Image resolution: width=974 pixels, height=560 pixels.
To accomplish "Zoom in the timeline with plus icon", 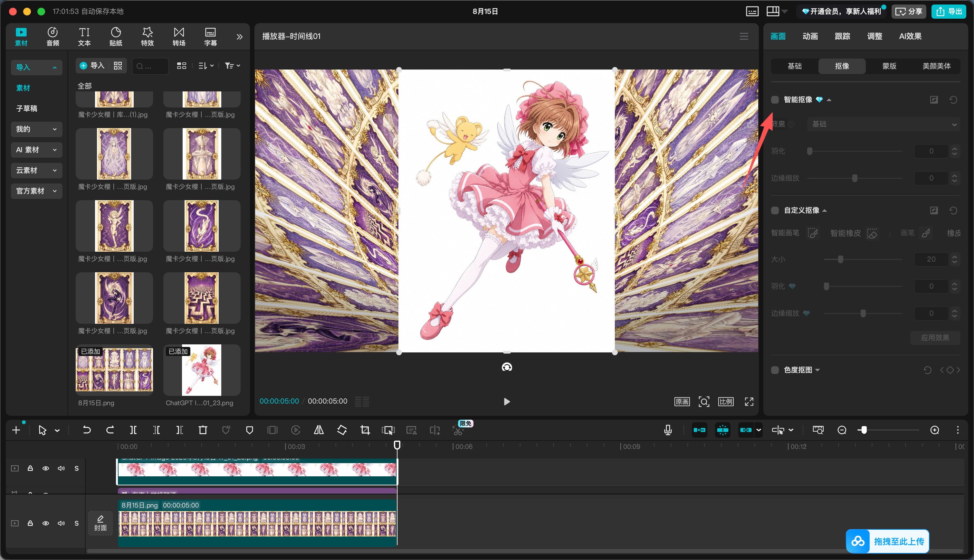I will click(x=934, y=430).
